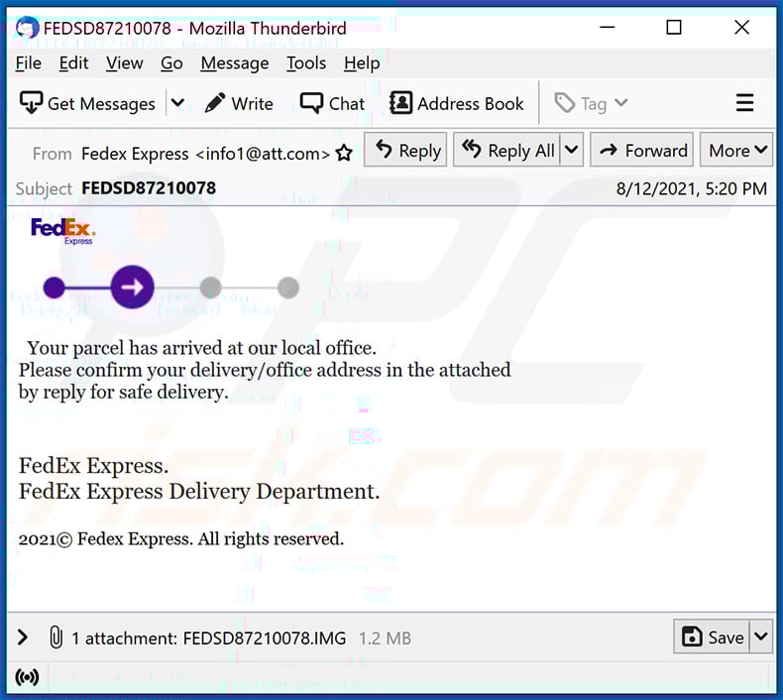Click the paperclip attachment icon
Image resolution: width=783 pixels, height=700 pixels.
(x=56, y=638)
